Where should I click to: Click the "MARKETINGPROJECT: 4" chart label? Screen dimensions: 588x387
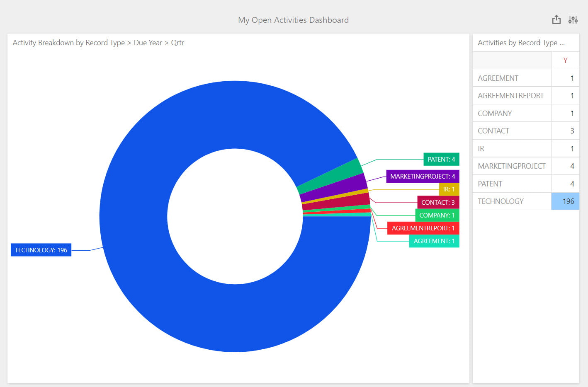[422, 176]
